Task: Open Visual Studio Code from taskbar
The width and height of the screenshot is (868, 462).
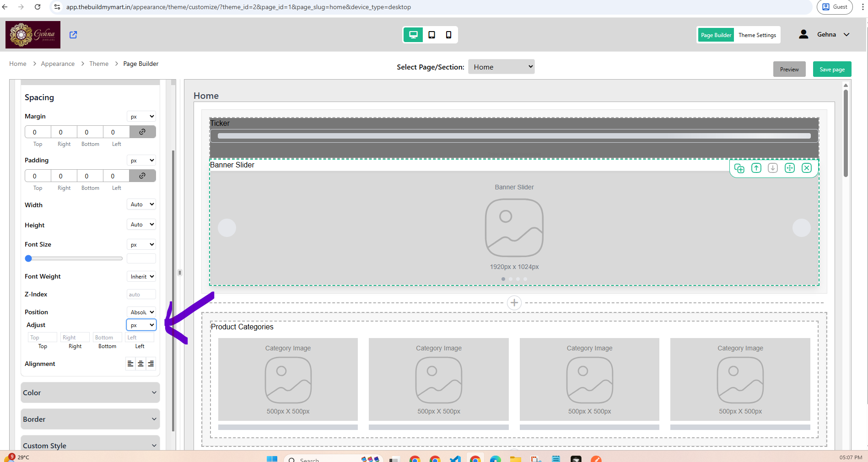Action: pyautogui.click(x=455, y=459)
